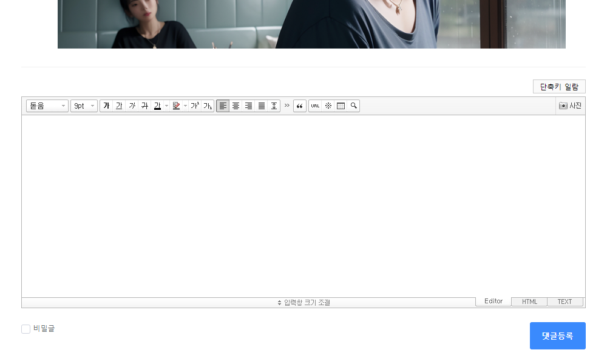Align text to the left
This screenshot has width=607, height=364.
coord(223,106)
